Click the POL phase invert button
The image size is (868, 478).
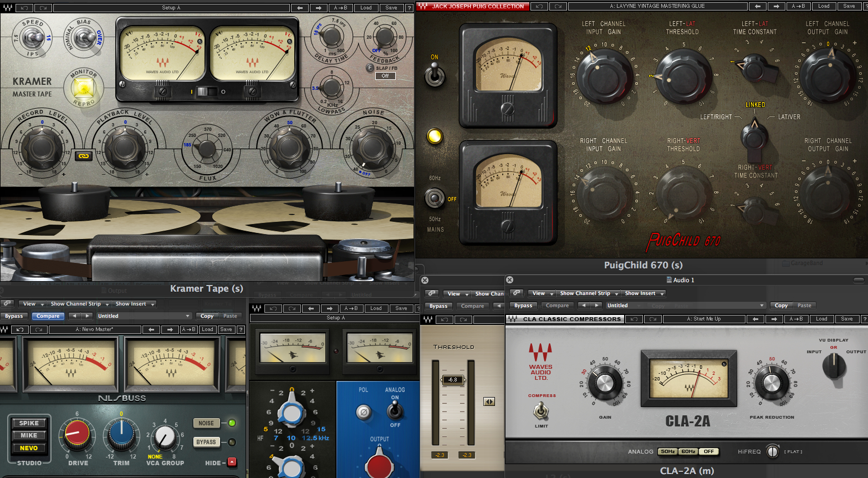pyautogui.click(x=363, y=411)
